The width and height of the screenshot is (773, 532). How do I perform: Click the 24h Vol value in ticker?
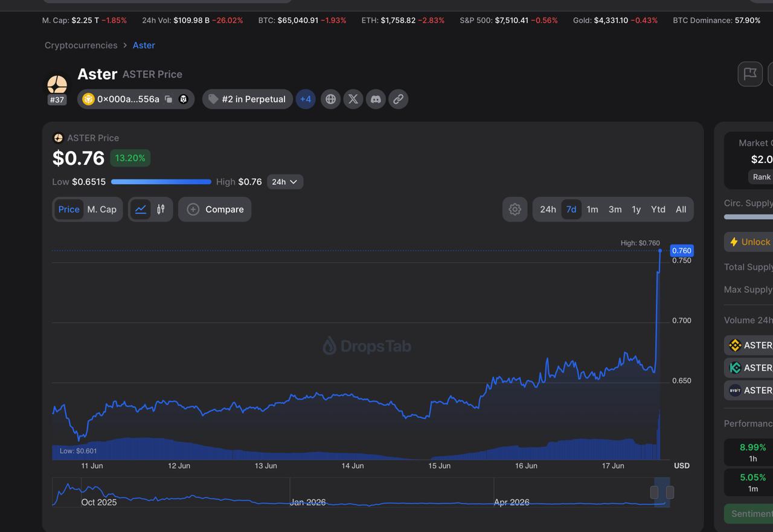(191, 21)
